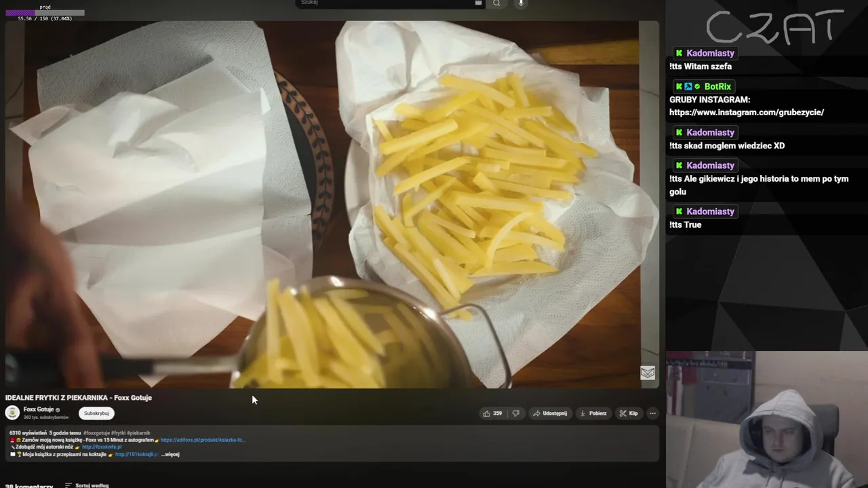Screen dimensions: 868x488
Task: Click the prąd progress bar overlay
Action: 45,12
